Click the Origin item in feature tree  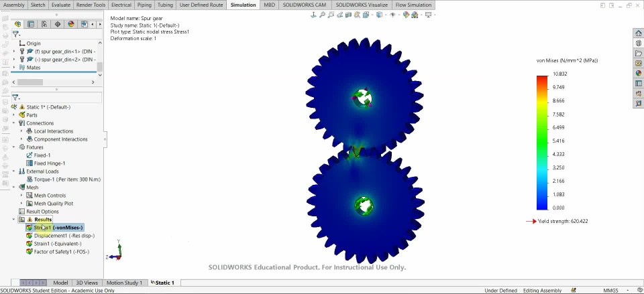30,44
